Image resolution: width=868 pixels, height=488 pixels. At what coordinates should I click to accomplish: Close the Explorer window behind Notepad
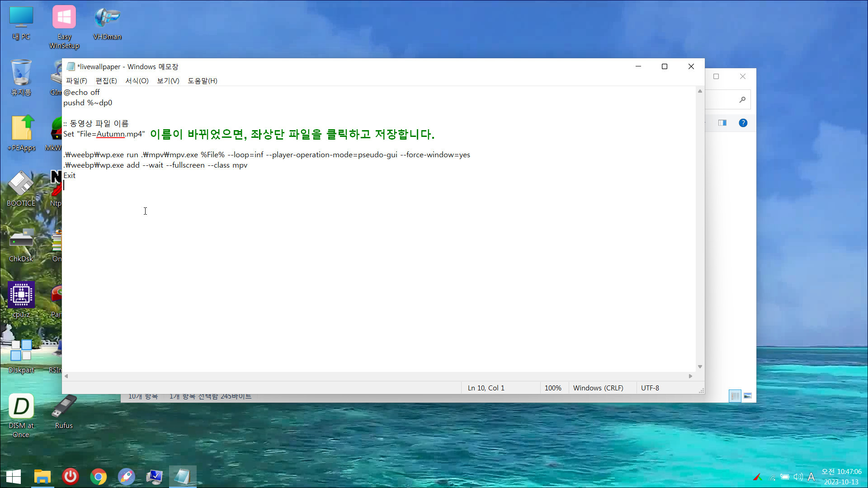tap(743, 76)
